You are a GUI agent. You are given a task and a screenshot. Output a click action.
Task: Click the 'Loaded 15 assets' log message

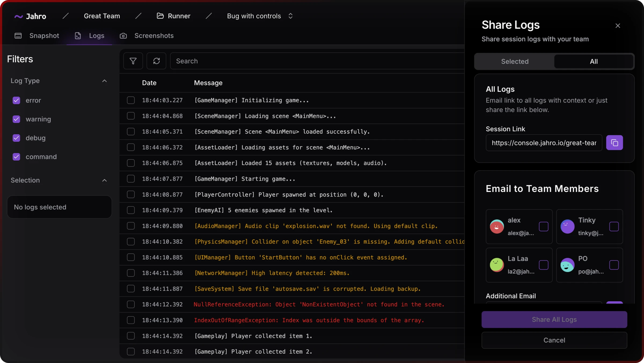tap(290, 163)
